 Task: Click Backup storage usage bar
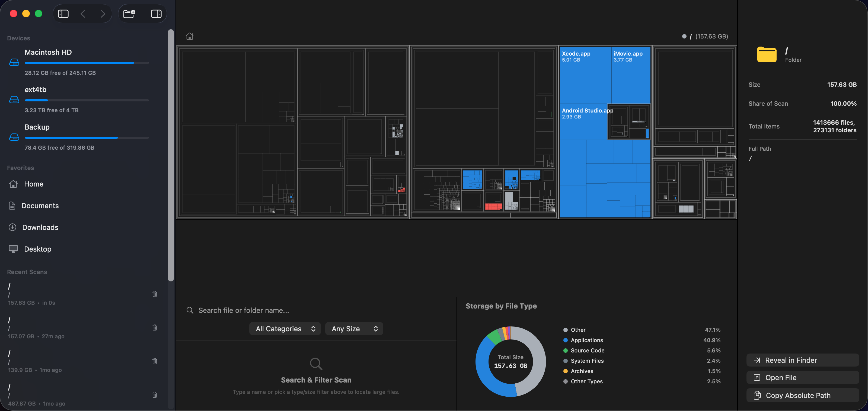pos(87,138)
